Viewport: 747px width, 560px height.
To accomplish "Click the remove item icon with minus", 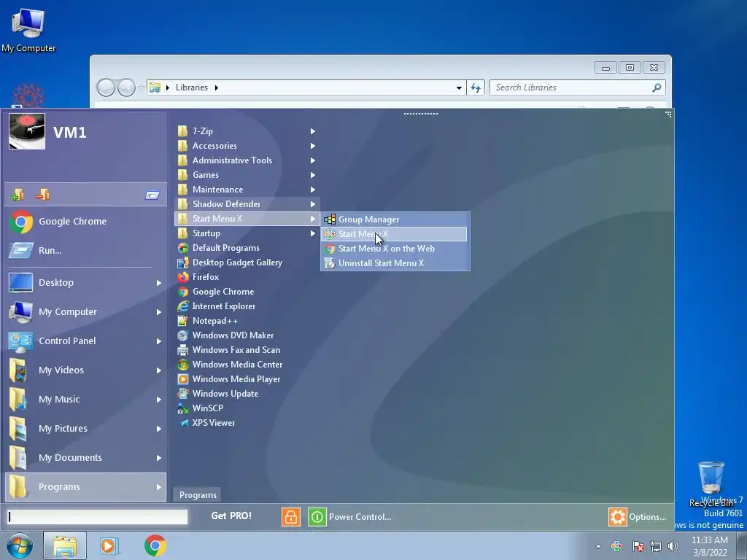I will pyautogui.click(x=43, y=195).
